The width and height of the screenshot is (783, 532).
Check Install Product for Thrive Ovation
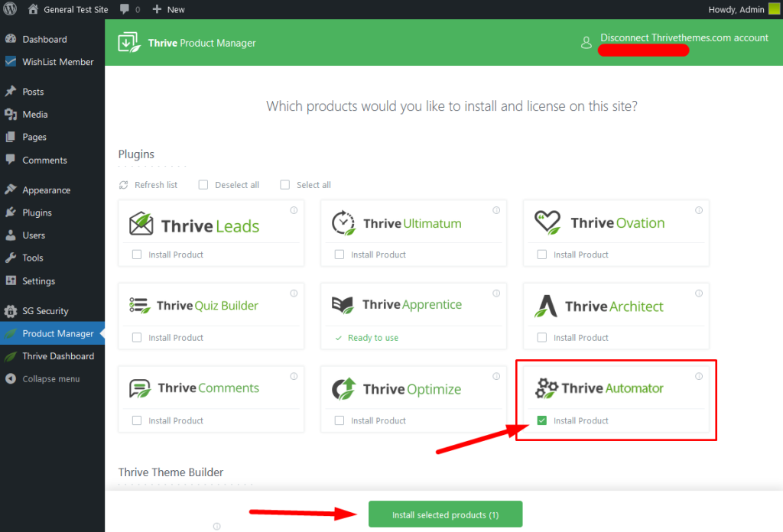click(542, 255)
